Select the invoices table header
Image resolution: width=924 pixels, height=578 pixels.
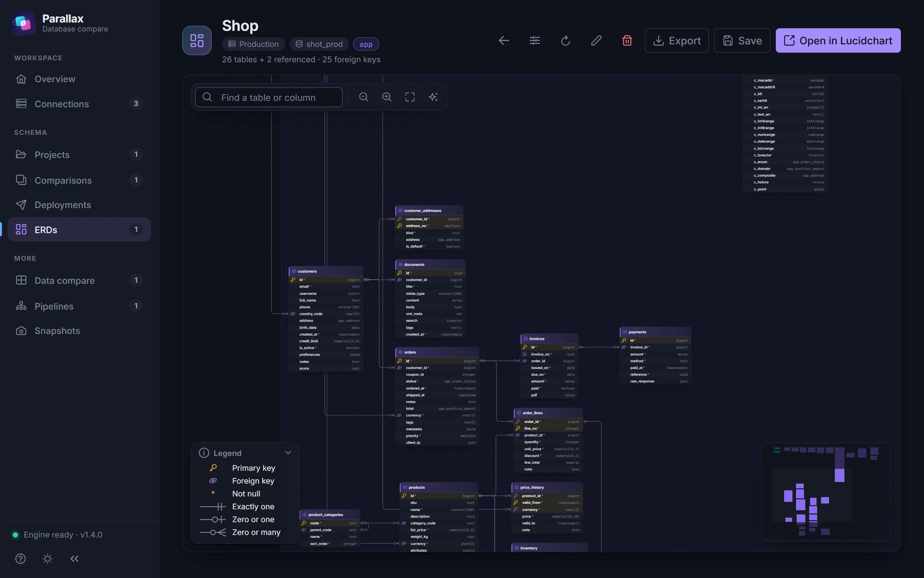coord(549,339)
